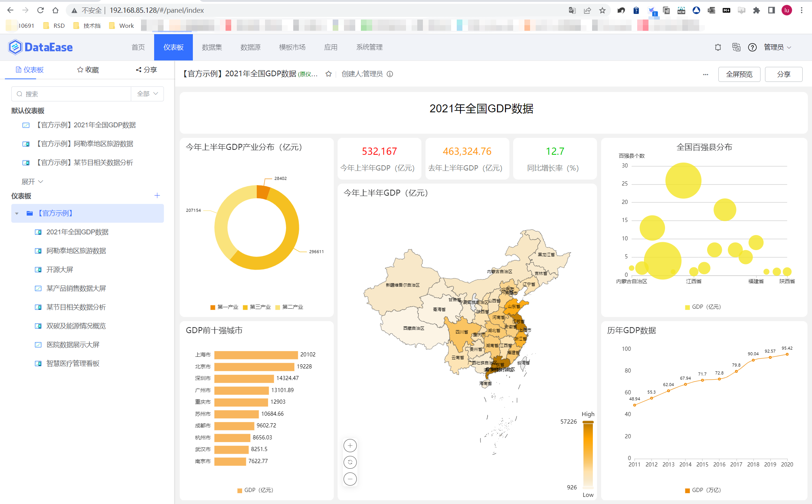The image size is (812, 504).
Task: Open the 数据源 menu
Action: point(251,47)
